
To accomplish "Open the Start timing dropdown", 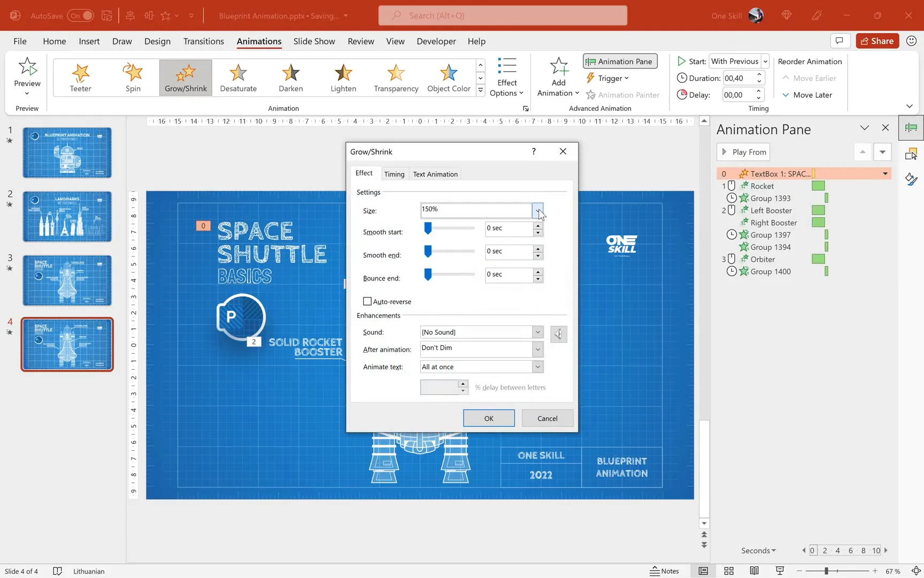I will [765, 62].
